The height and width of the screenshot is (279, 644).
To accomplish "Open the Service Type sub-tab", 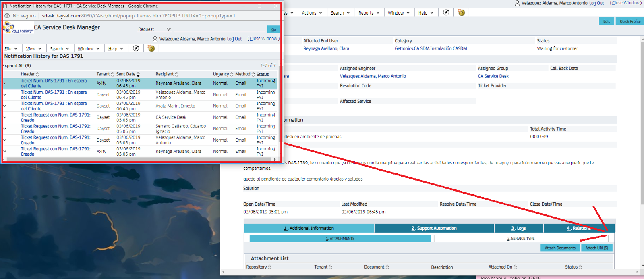I will tap(521, 239).
